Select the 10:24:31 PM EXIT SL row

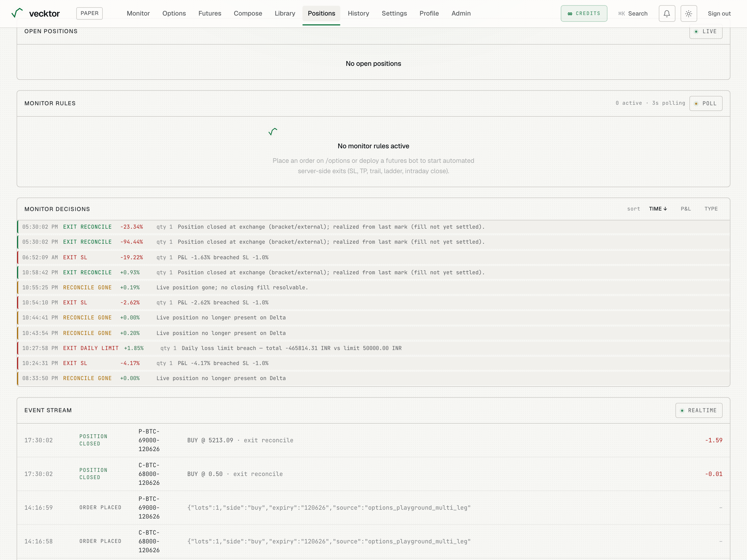pos(374,363)
